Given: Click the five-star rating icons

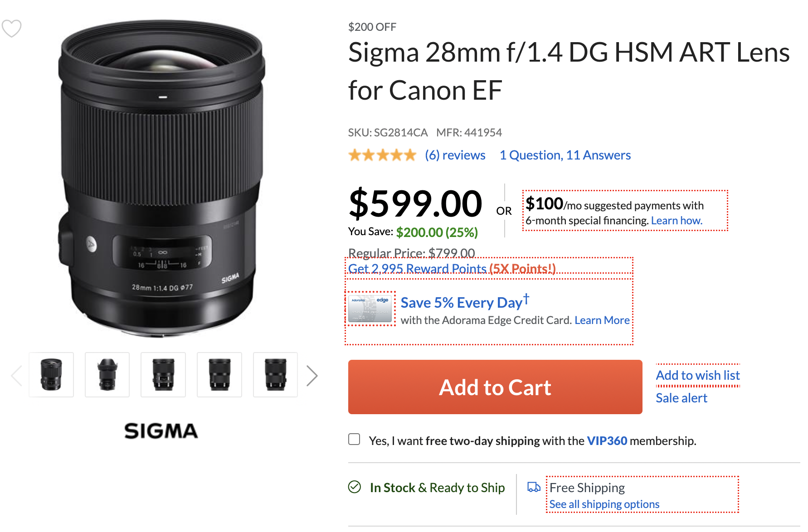Looking at the screenshot, I should (x=382, y=155).
